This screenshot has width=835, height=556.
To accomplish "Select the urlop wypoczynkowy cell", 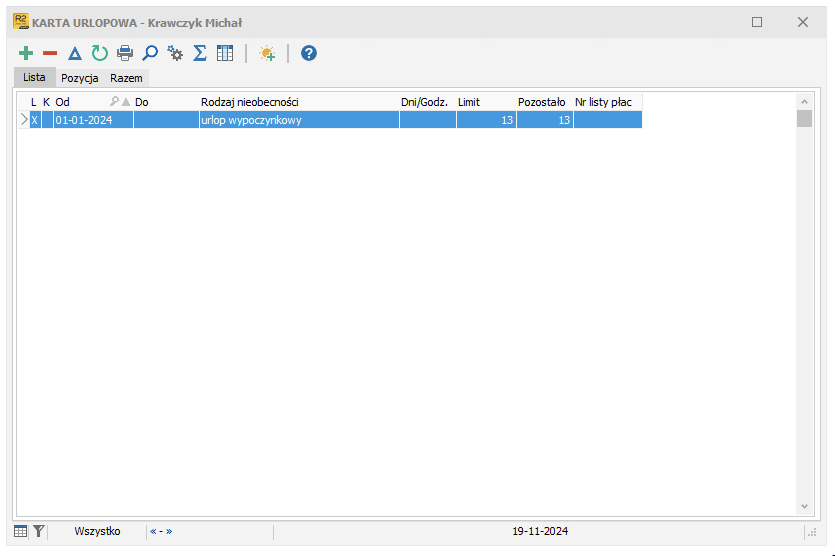I will (x=299, y=120).
